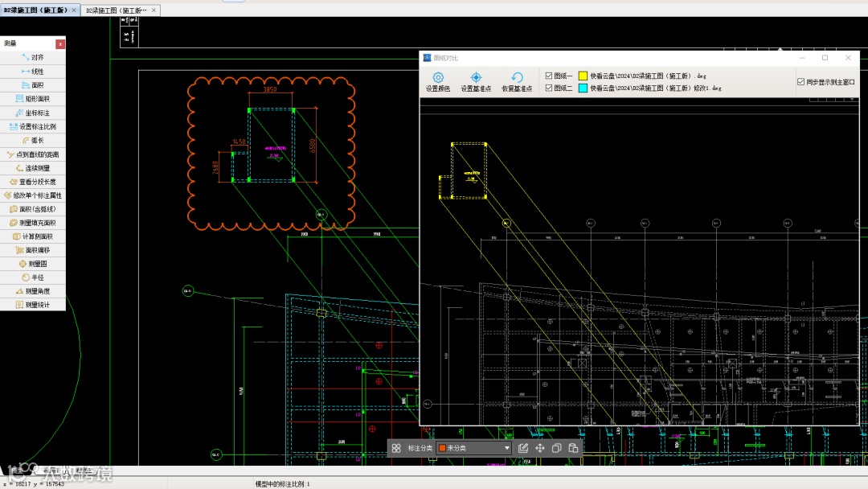Click the edit annotation pencil icon
Screen dimensions: 868x489
(523, 448)
